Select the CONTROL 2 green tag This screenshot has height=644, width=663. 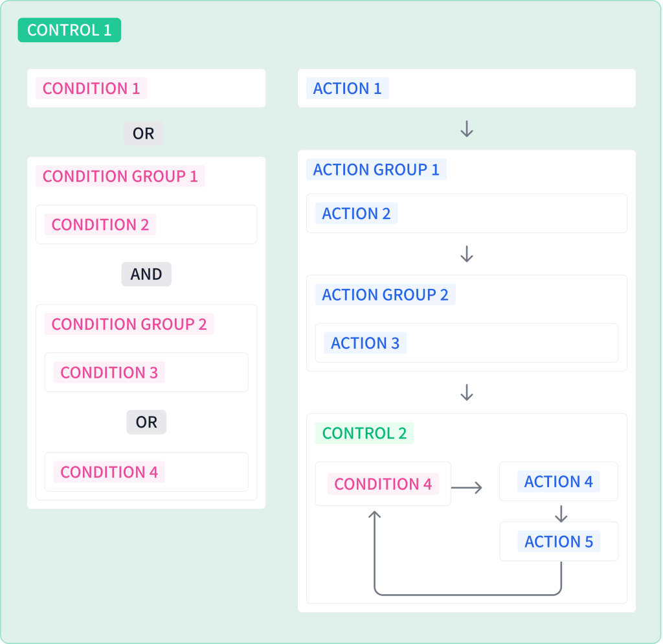click(365, 433)
